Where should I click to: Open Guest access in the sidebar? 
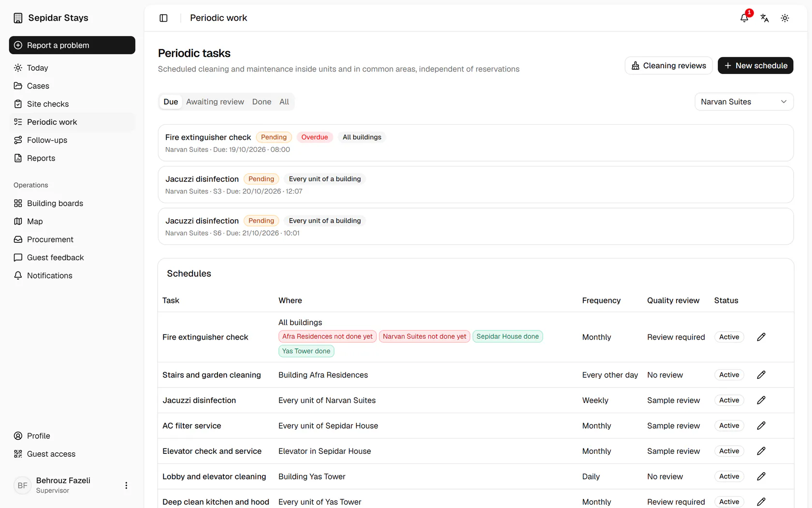tap(72, 454)
